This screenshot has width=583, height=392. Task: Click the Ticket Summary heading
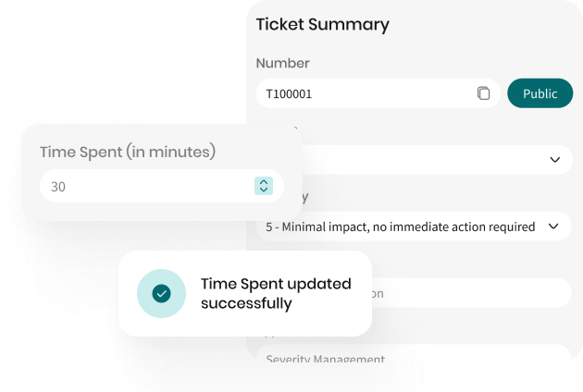322,25
